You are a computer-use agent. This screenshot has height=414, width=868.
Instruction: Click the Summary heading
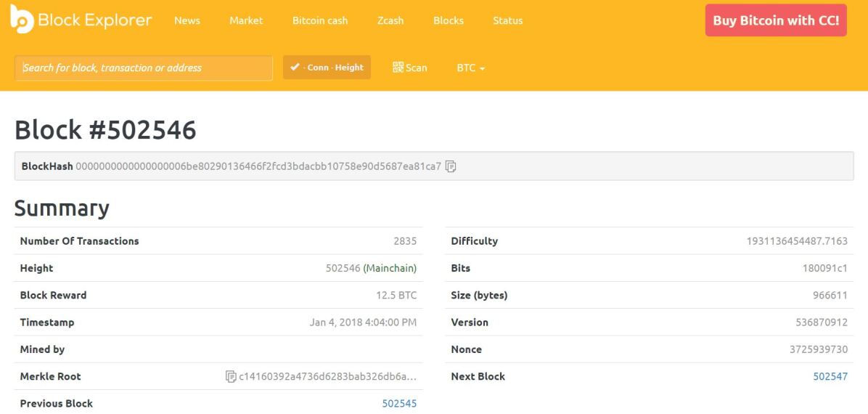coord(62,208)
